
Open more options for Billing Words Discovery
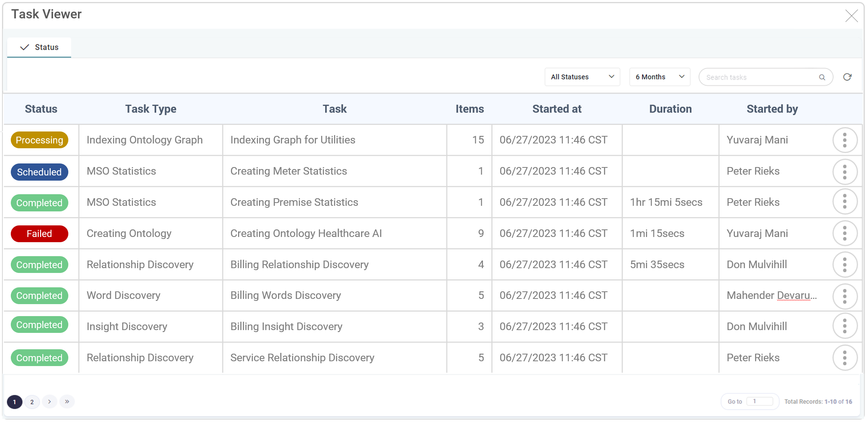[x=844, y=296]
